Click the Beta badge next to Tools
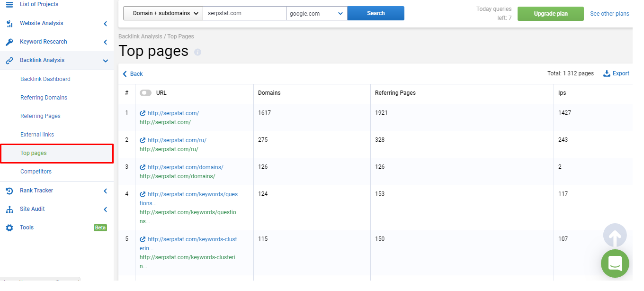 pyautogui.click(x=100, y=227)
